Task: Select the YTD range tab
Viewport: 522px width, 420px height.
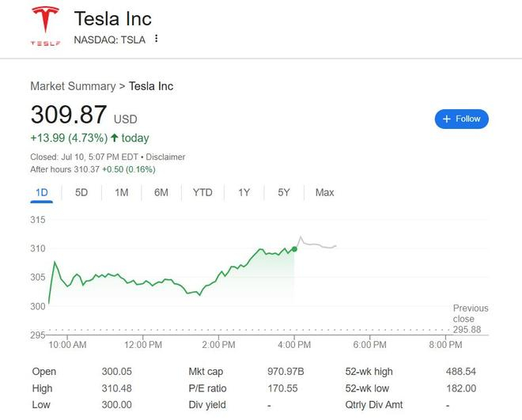Action: (202, 192)
